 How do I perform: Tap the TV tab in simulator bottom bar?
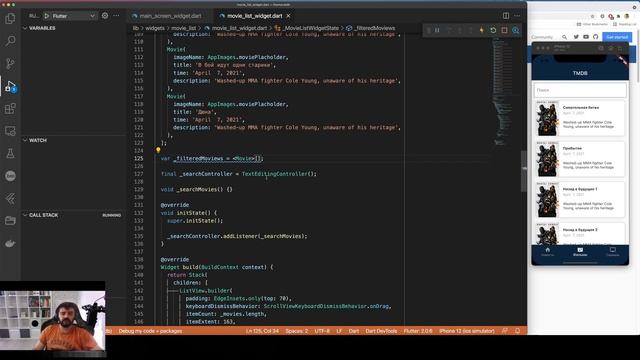click(613, 252)
